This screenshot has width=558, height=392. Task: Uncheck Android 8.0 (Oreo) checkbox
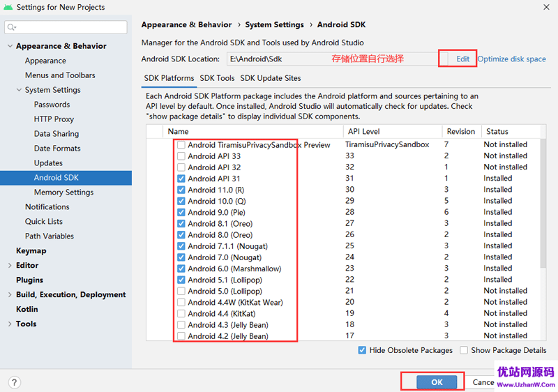point(181,235)
